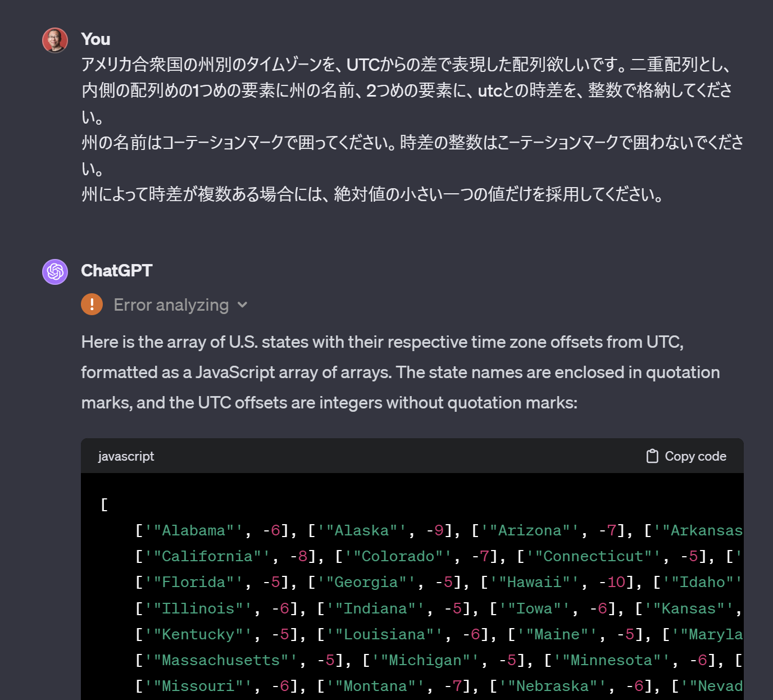Click the clipboard icon in code header
The image size is (773, 700).
[x=652, y=456]
